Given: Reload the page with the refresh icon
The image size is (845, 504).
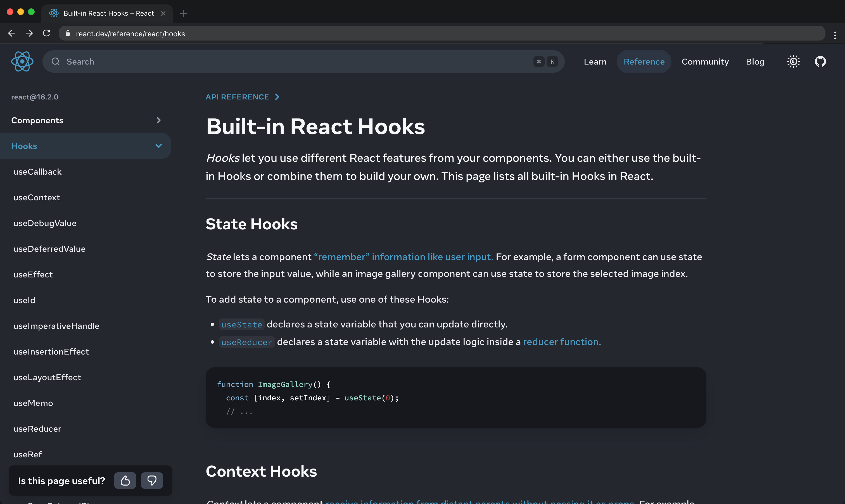Looking at the screenshot, I should pyautogui.click(x=47, y=33).
